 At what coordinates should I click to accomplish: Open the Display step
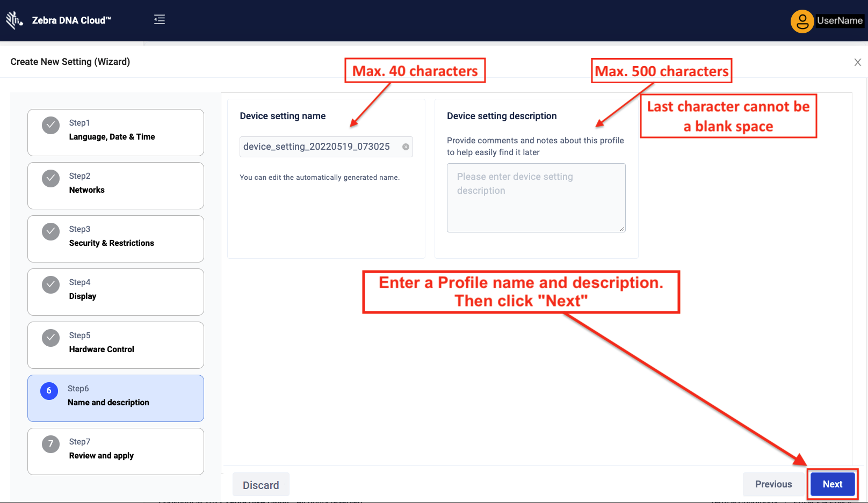click(x=115, y=292)
